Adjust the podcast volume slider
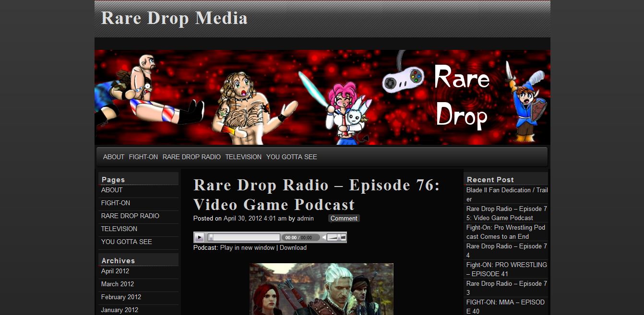 tap(336, 237)
